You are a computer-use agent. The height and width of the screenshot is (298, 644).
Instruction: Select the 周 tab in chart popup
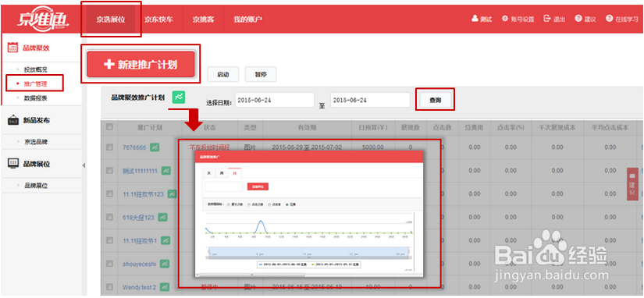tap(222, 173)
